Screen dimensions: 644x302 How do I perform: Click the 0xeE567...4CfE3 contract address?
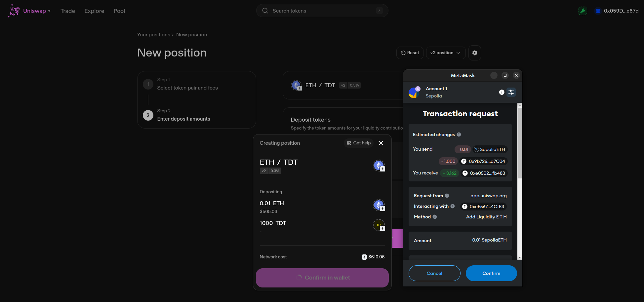click(x=484, y=207)
